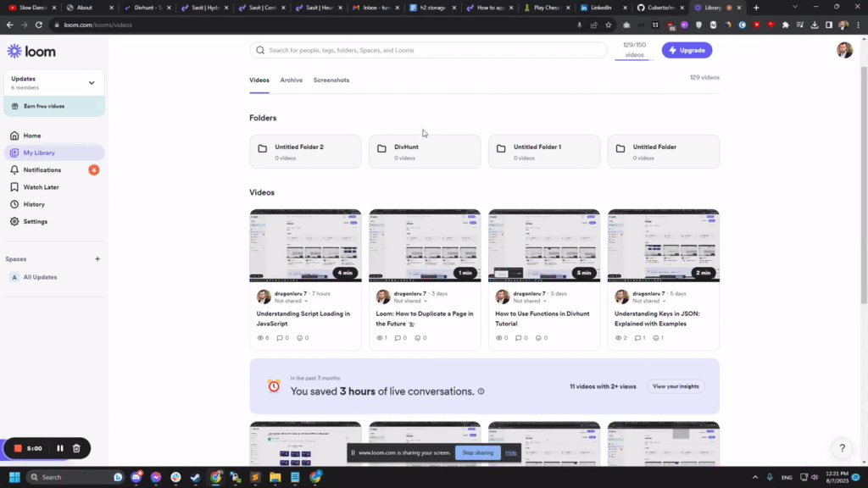Stop the Loom recording

18,448
